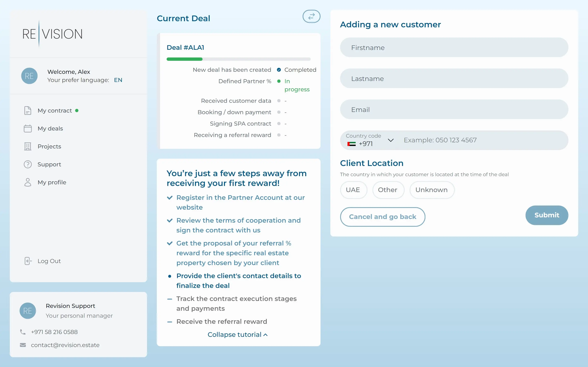Click the Support question mark icon
The height and width of the screenshot is (367, 588).
pos(28,164)
